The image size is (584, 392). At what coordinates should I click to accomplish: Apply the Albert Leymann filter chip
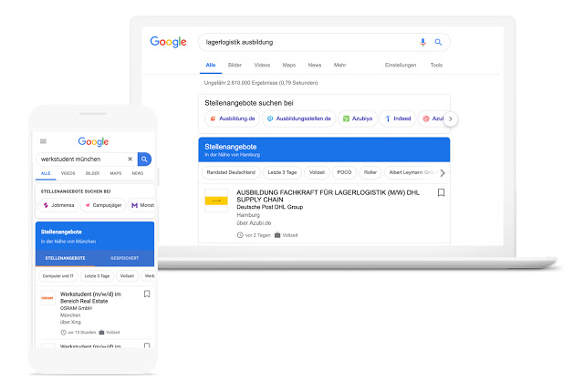(x=412, y=172)
